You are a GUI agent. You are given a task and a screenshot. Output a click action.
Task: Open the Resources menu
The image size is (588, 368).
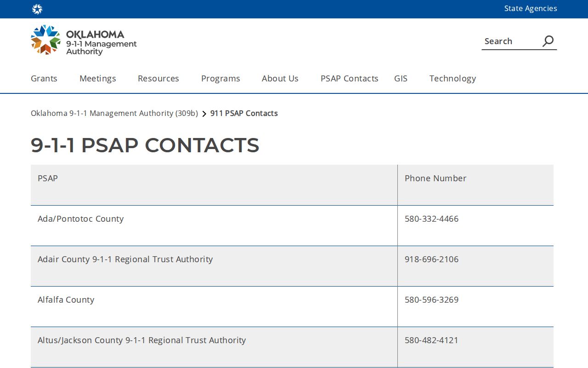(x=158, y=78)
